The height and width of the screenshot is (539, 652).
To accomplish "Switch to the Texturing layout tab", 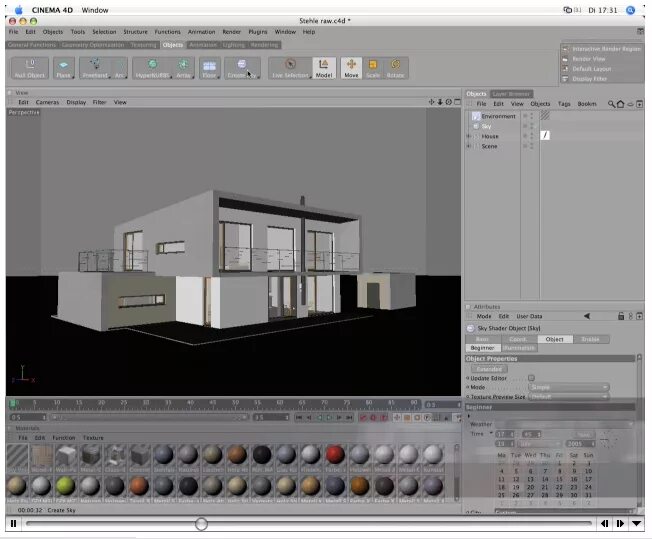I will pyautogui.click(x=143, y=45).
